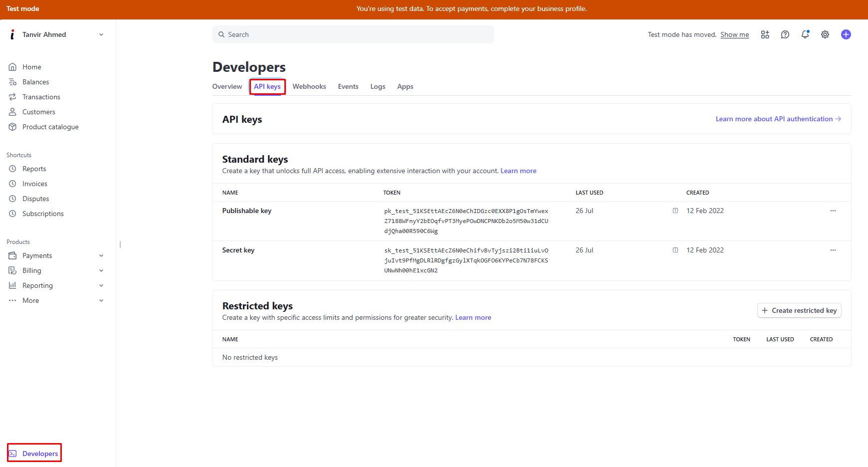Screen dimensions: 868x467
Task: Click the Invoices clock icon
Action: 12,184
